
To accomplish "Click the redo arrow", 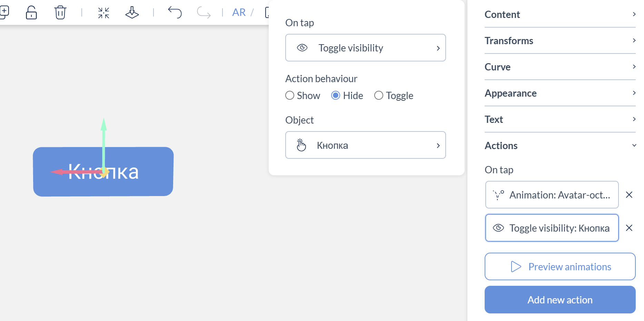I will point(204,13).
